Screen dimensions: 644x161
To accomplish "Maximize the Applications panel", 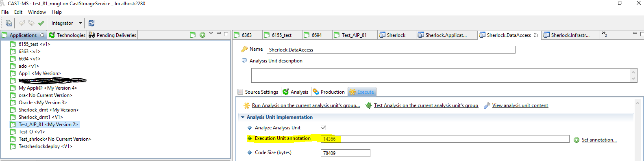I will 226,34.
